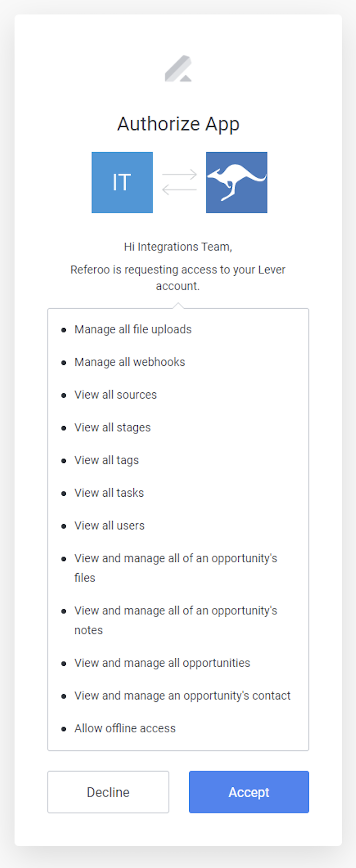Screen dimensions: 356x868
Task: Select the View all tasks permission entry
Action: coord(109,493)
